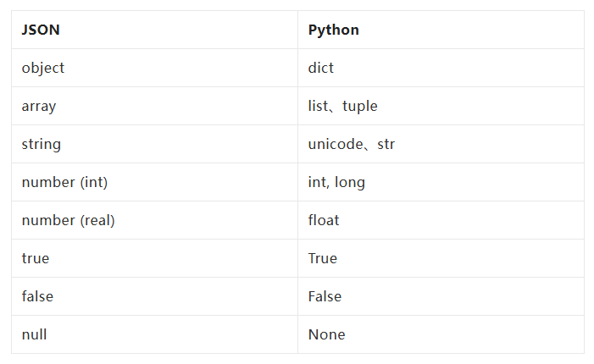Click the float cell
Image resolution: width=594 pixels, height=364 pixels.
click(441, 220)
